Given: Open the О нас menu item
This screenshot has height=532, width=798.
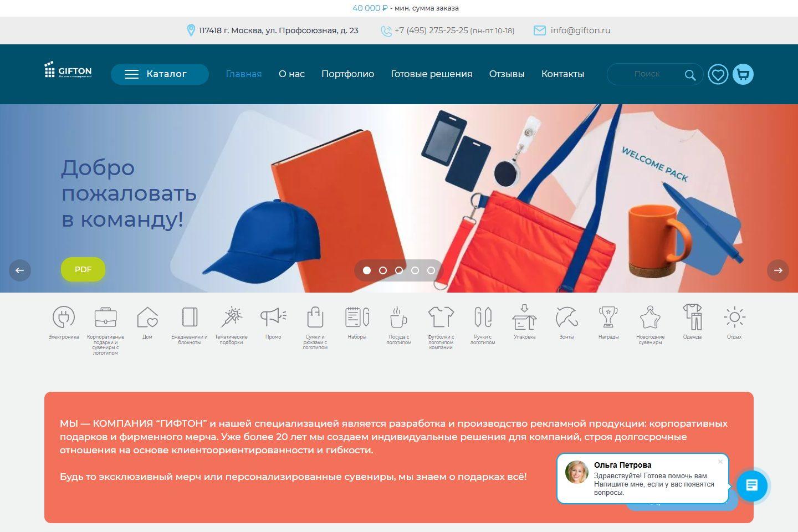Looking at the screenshot, I should click(x=291, y=74).
